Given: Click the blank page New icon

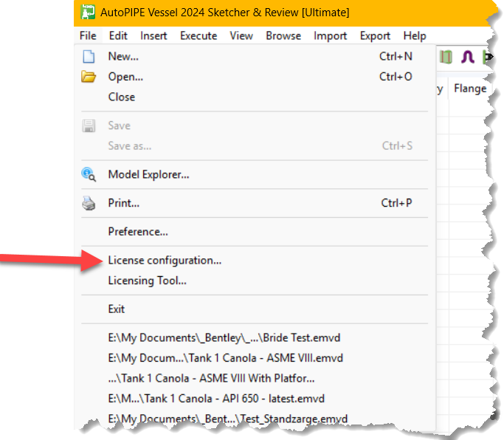Looking at the screenshot, I should point(89,57).
